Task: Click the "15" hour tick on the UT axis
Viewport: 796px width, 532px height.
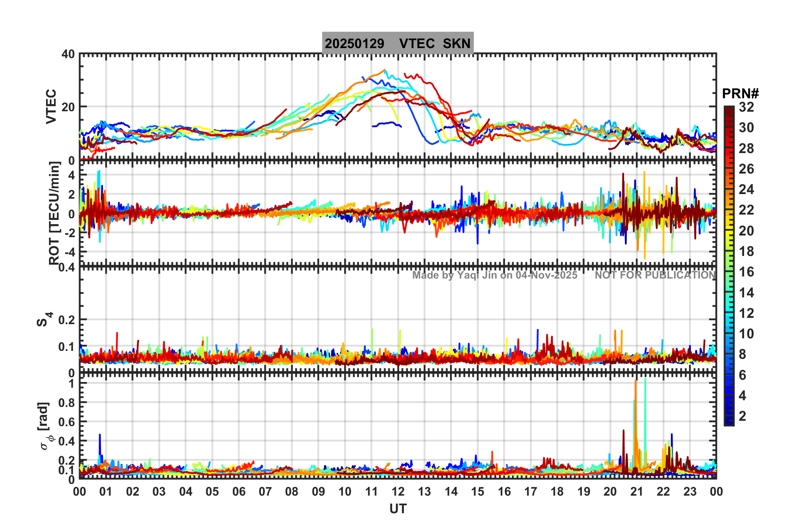Action: [478, 491]
